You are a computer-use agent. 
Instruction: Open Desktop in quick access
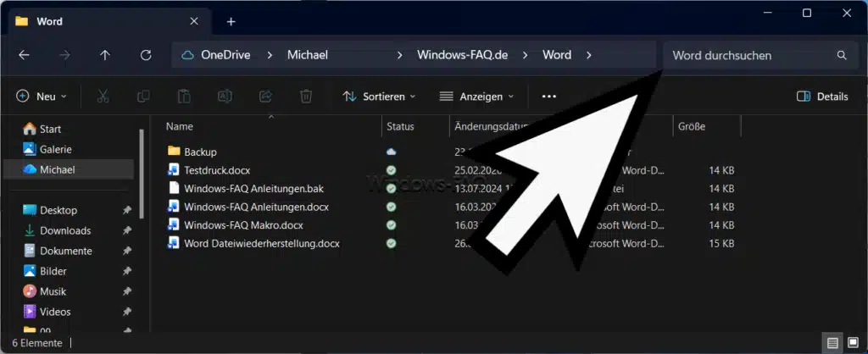coord(58,210)
